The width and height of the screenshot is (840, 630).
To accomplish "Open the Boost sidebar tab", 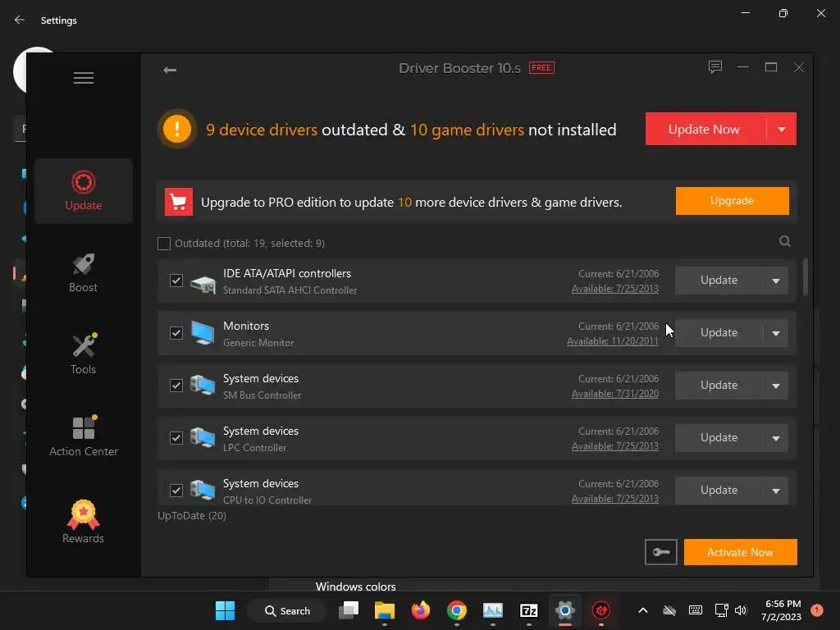I will tap(84, 272).
